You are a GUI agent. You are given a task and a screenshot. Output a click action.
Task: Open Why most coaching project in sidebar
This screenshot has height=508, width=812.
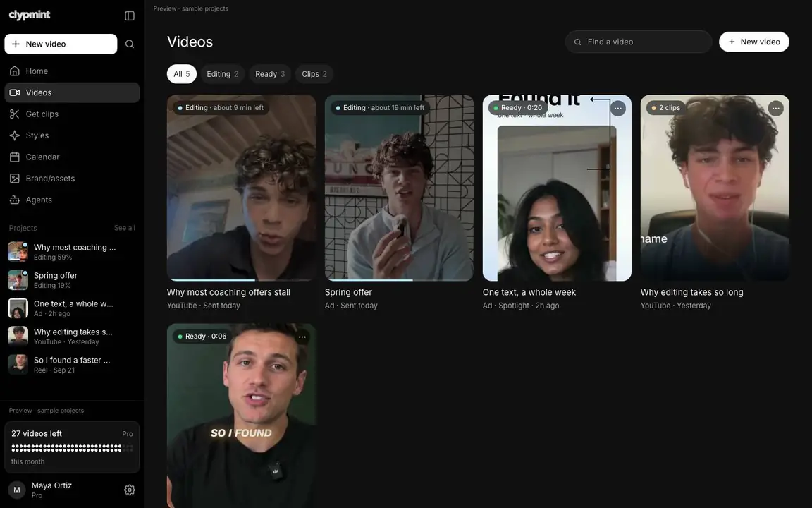point(72,251)
